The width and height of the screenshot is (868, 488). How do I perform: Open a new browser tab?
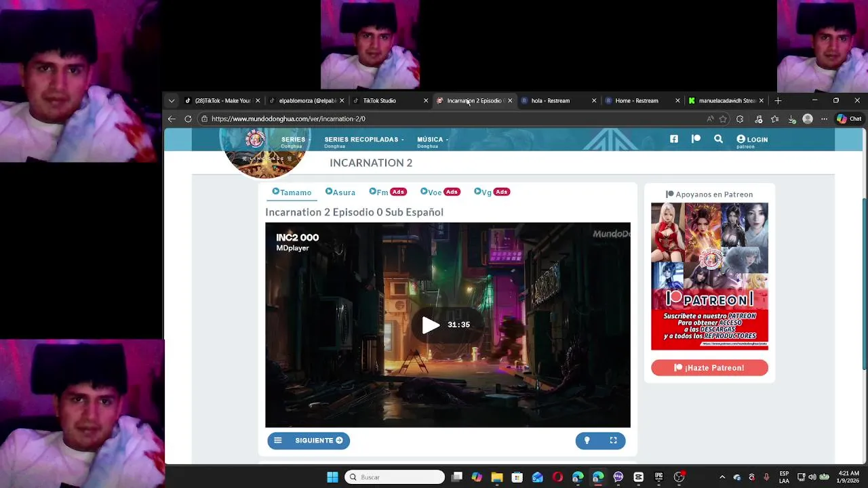point(778,100)
